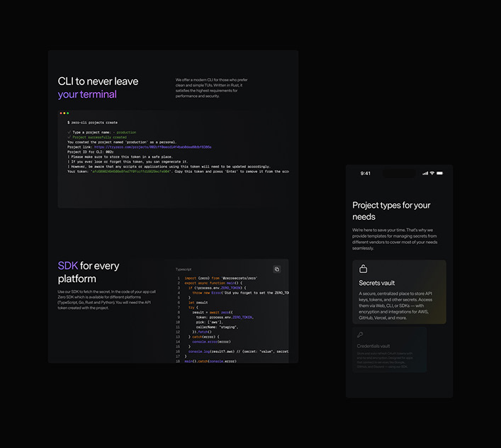
Task: Click the lock icon on Secrets vault
Action: [363, 269]
